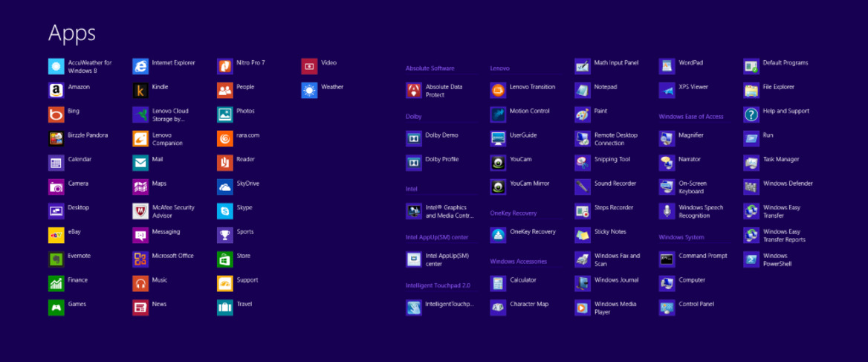Open the Mail app icon

click(x=140, y=163)
